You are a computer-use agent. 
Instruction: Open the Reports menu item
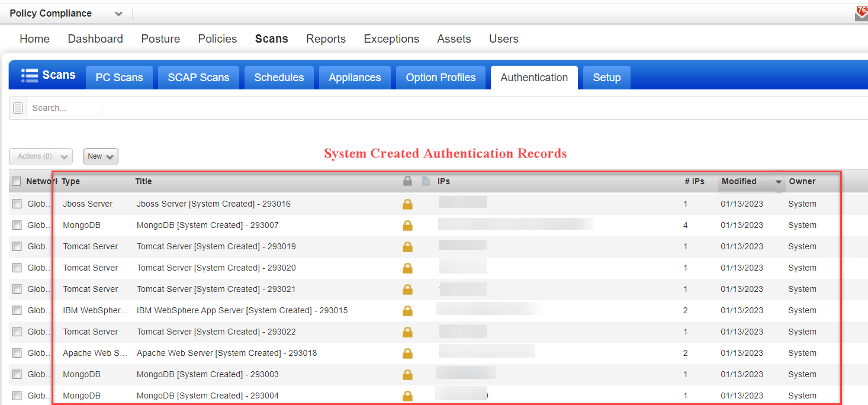point(326,38)
